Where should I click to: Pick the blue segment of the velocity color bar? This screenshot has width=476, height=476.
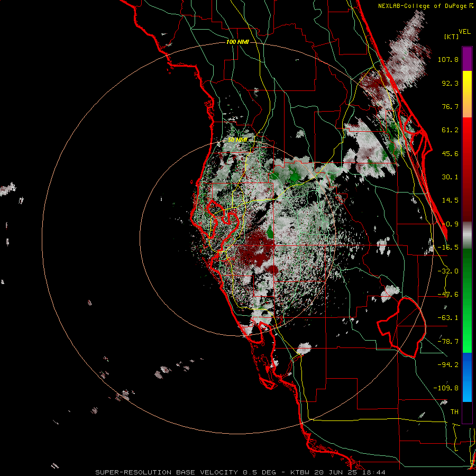pos(467,377)
